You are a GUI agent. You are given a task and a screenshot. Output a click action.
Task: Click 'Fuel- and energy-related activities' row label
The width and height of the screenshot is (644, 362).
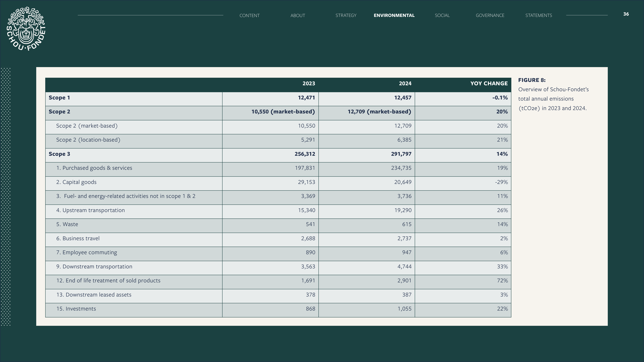(x=126, y=196)
